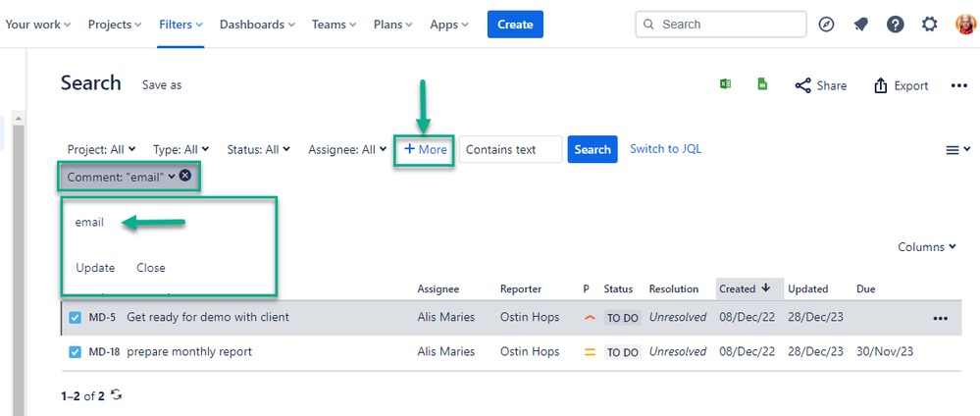Open the Dashboards menu
Image resolution: width=980 pixels, height=416 pixels.
tap(257, 25)
